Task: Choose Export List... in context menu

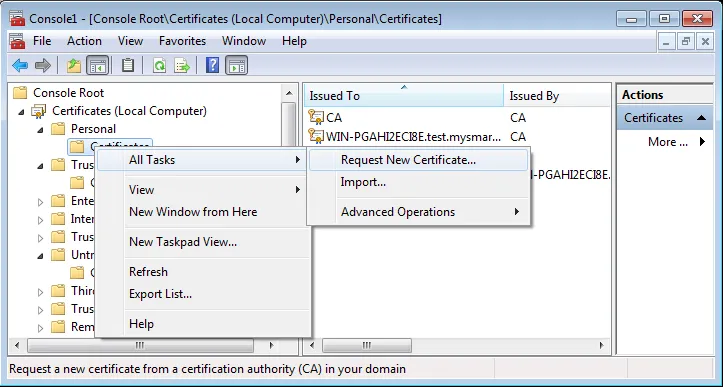Action: [x=202, y=294]
